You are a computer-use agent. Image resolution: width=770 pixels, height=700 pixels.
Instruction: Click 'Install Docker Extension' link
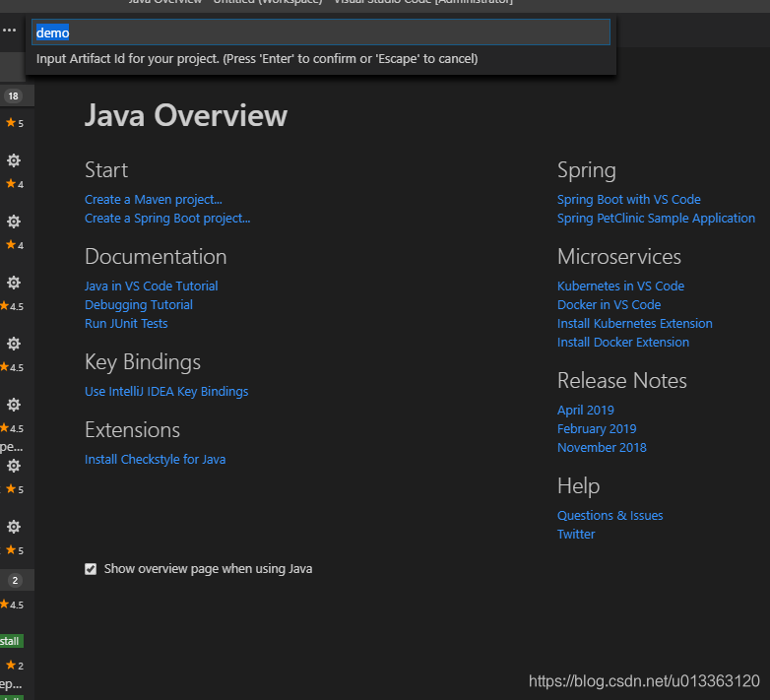pos(623,343)
